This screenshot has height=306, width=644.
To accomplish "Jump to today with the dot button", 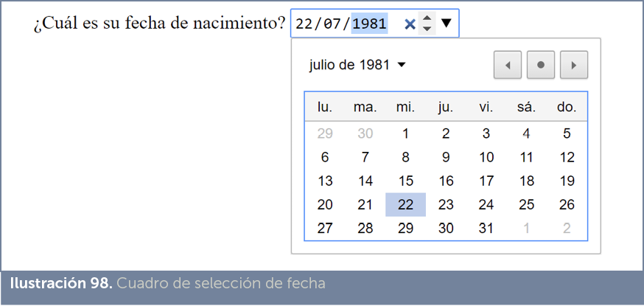I will (x=541, y=65).
